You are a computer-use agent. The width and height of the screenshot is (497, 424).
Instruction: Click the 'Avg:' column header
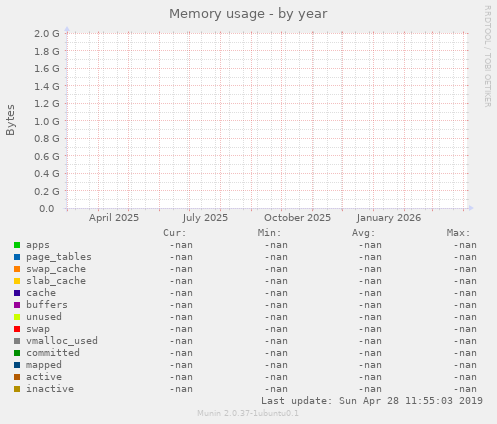tap(364, 233)
